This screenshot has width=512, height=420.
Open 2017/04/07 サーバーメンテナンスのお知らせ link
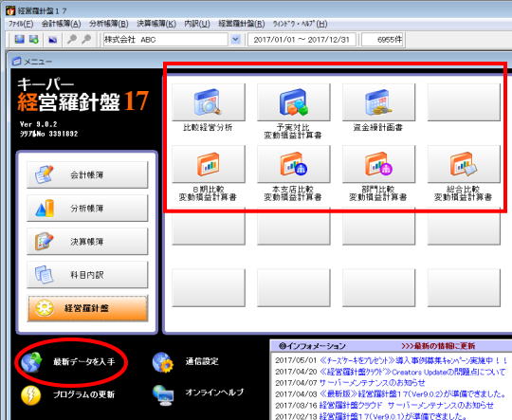tap(373, 383)
